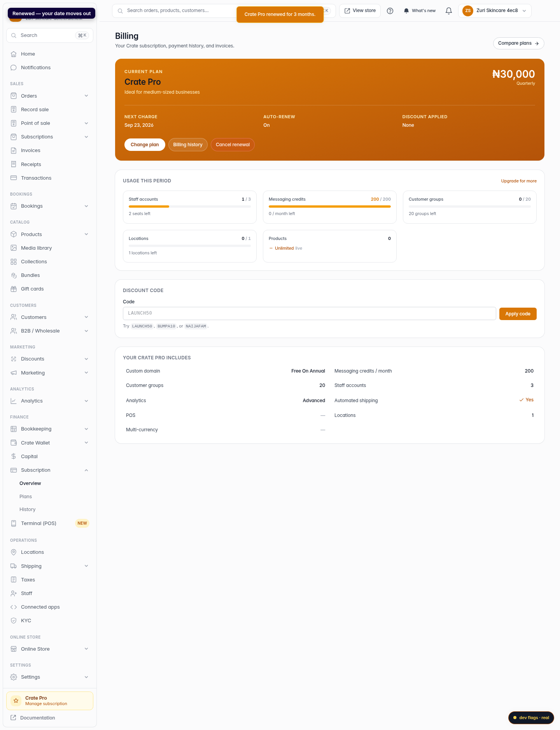Screen dimensions: 560x730
Task: Click the Upgrade for more link
Action: point(519,181)
